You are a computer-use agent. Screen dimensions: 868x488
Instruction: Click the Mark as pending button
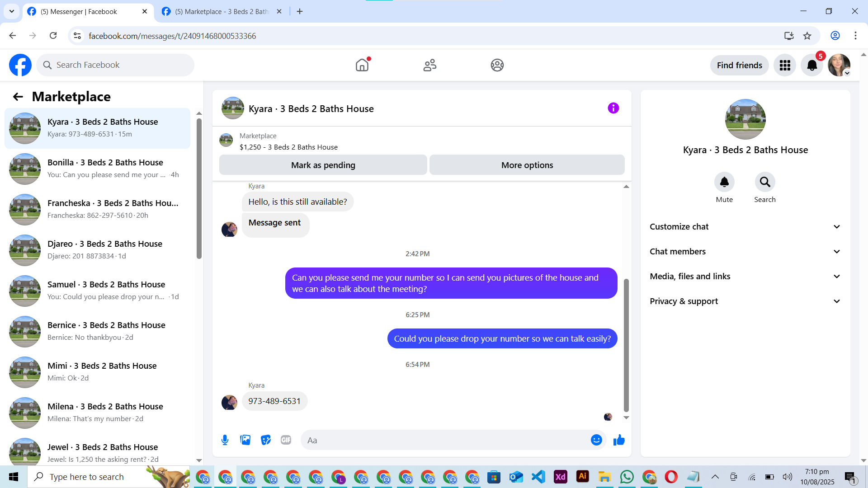point(323,165)
